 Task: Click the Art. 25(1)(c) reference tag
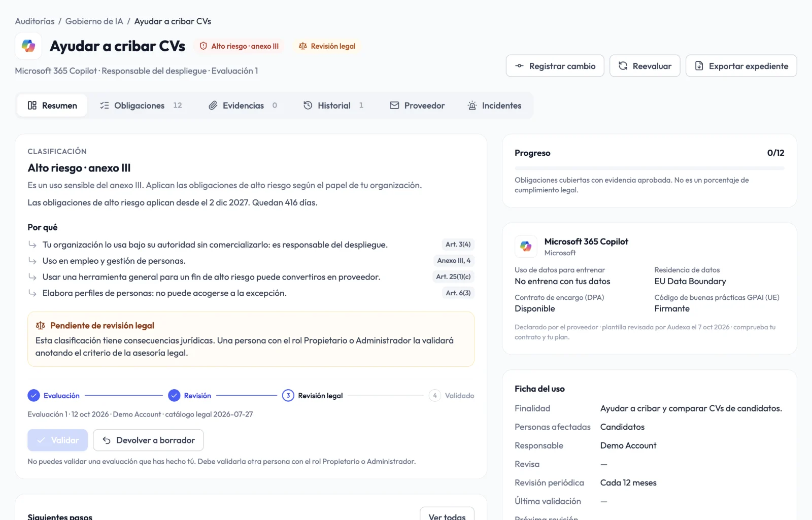[453, 277]
